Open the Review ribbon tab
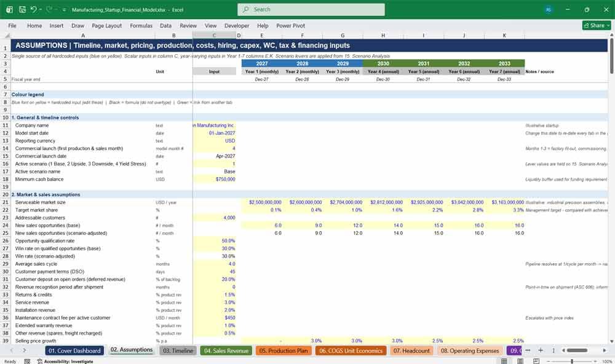The image size is (615, 364). coord(188,25)
